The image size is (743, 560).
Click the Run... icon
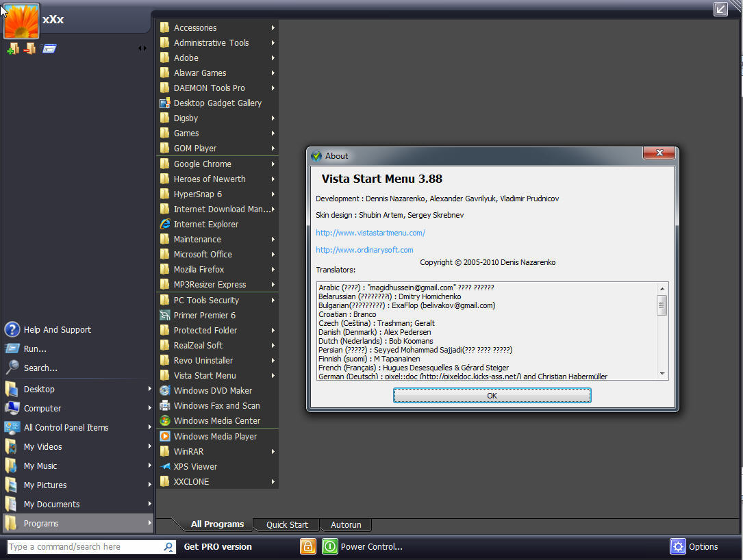12,348
